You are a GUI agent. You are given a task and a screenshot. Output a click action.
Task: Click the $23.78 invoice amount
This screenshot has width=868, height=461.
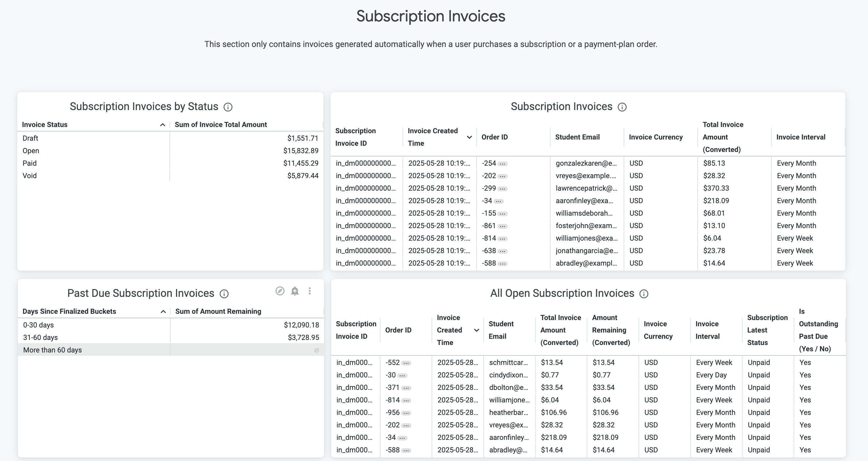click(714, 250)
